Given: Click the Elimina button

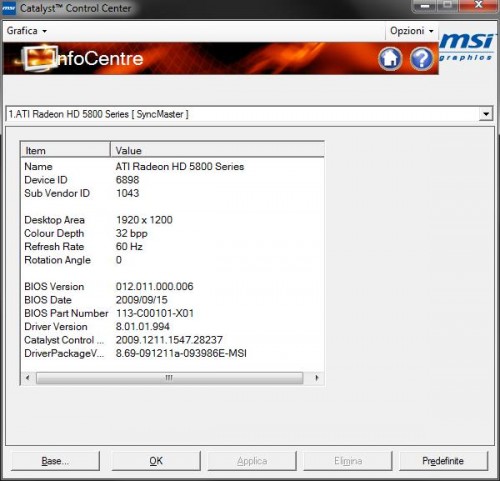Looking at the screenshot, I should coord(348,461).
